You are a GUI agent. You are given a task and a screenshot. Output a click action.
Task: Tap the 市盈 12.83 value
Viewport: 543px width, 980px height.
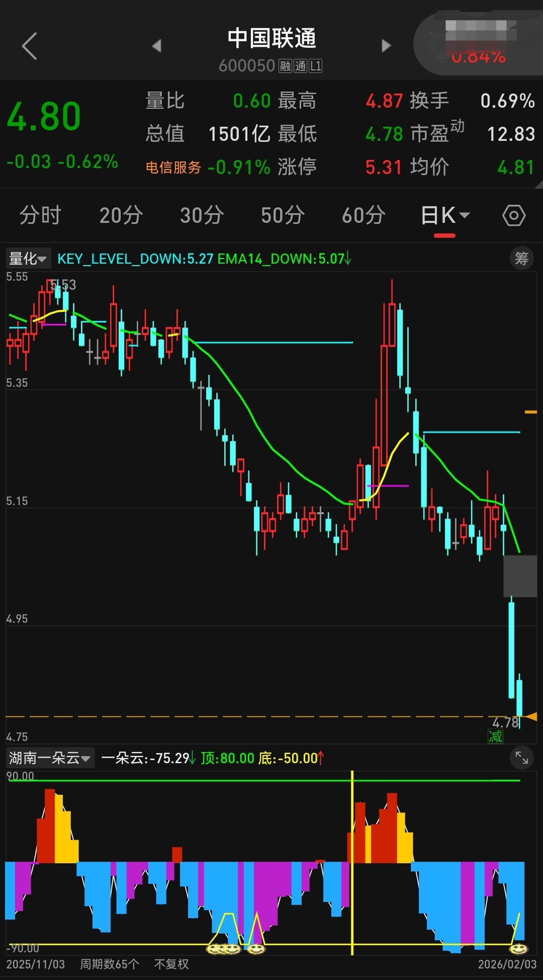pos(511,134)
